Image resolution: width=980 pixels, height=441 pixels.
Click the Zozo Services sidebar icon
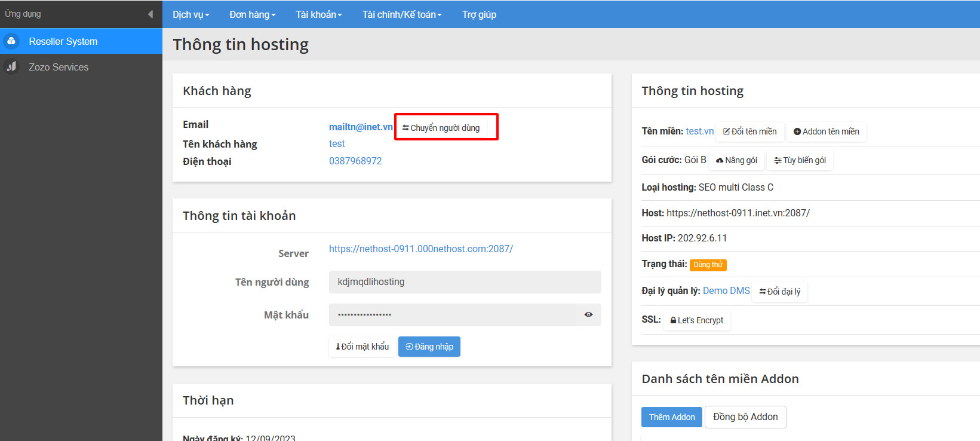click(11, 67)
